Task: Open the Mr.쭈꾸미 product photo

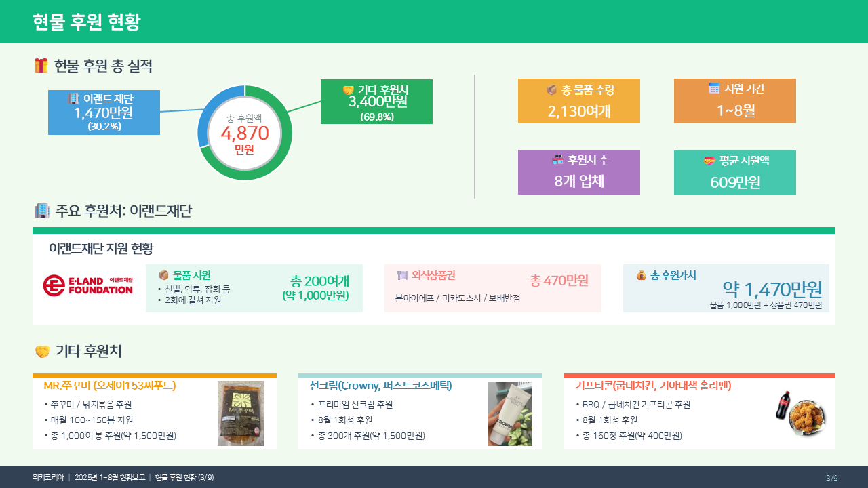Action: [241, 413]
